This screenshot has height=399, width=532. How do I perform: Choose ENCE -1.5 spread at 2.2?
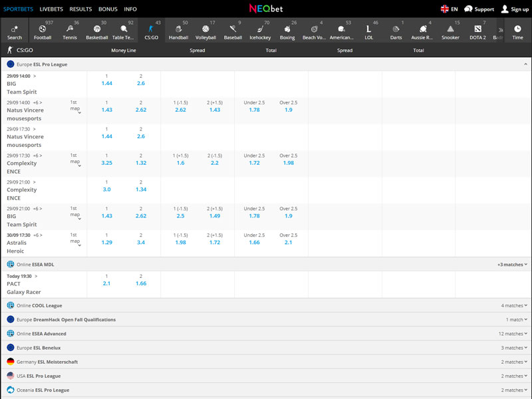tap(215, 163)
